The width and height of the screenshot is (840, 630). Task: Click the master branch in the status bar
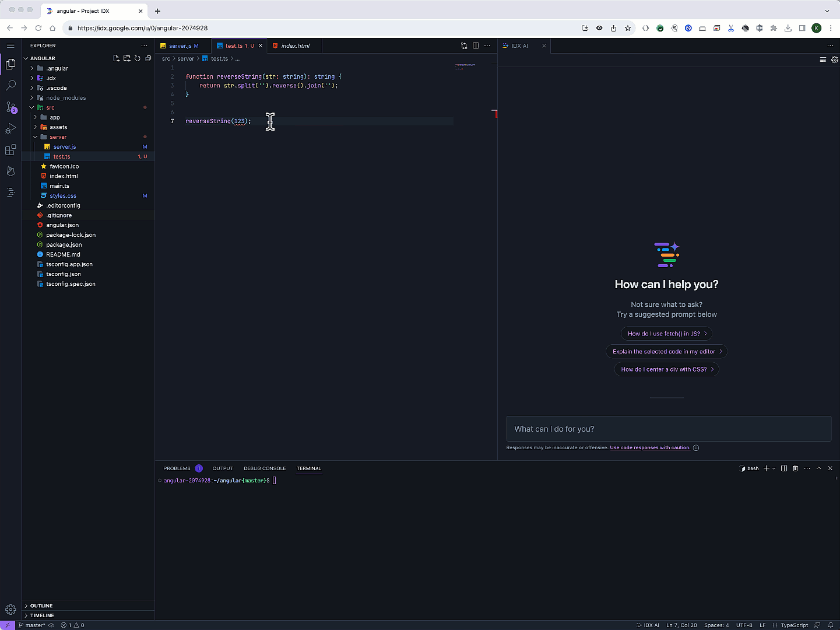click(x=32, y=625)
